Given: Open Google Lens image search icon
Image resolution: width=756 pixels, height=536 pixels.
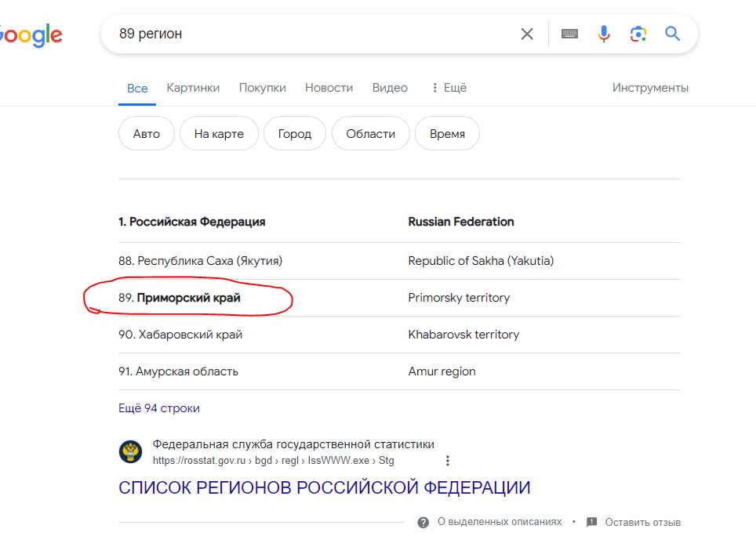Looking at the screenshot, I should [638, 34].
